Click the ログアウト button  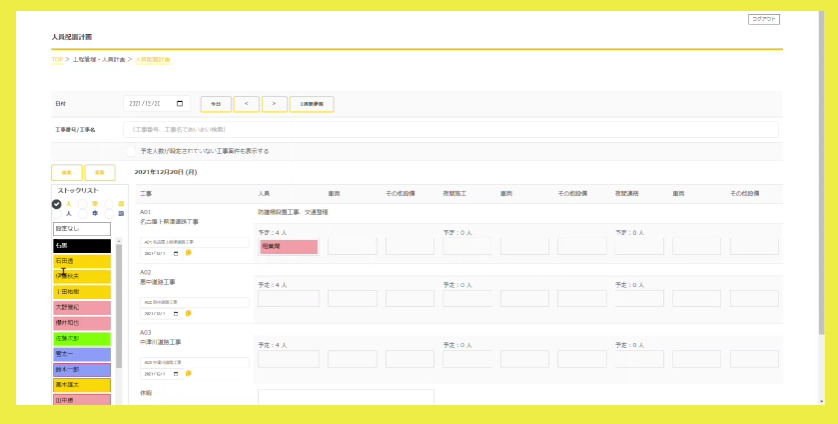(x=763, y=19)
